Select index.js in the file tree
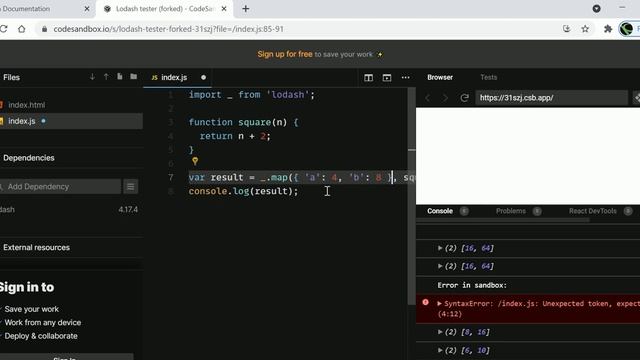Screen dimensions: 640x360 click(x=71, y=121)
